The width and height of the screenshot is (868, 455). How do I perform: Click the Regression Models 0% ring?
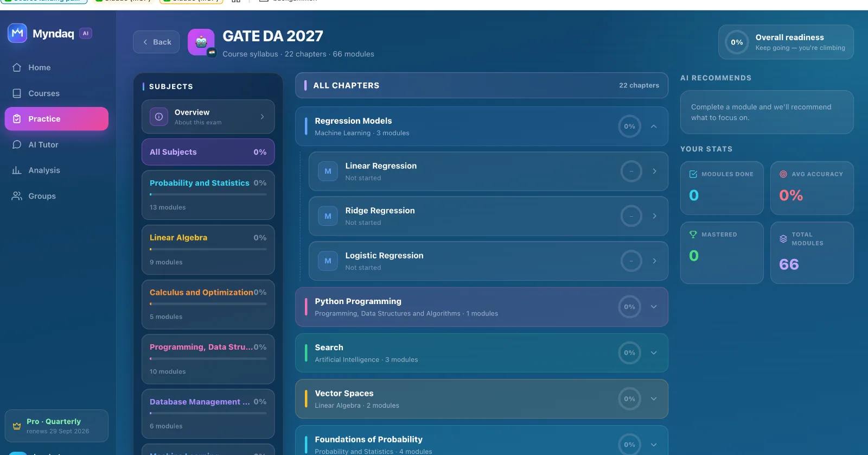[629, 127]
